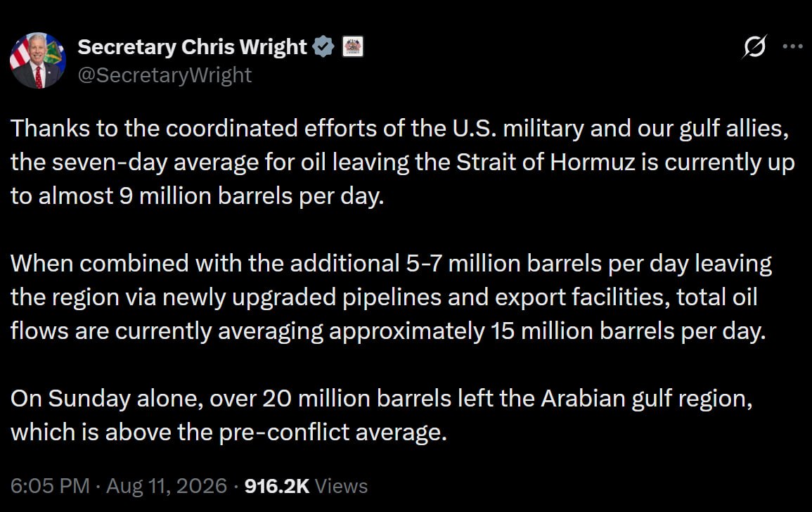The image size is (812, 512).
Task: Open Secretary Chris Wright's profile avatar
Action: pos(38,60)
